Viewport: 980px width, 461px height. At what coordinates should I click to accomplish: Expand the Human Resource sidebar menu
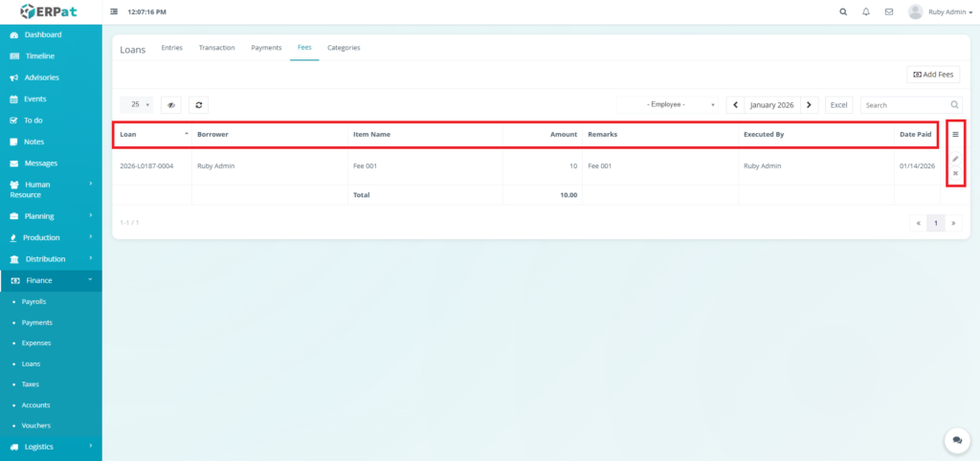[51, 189]
